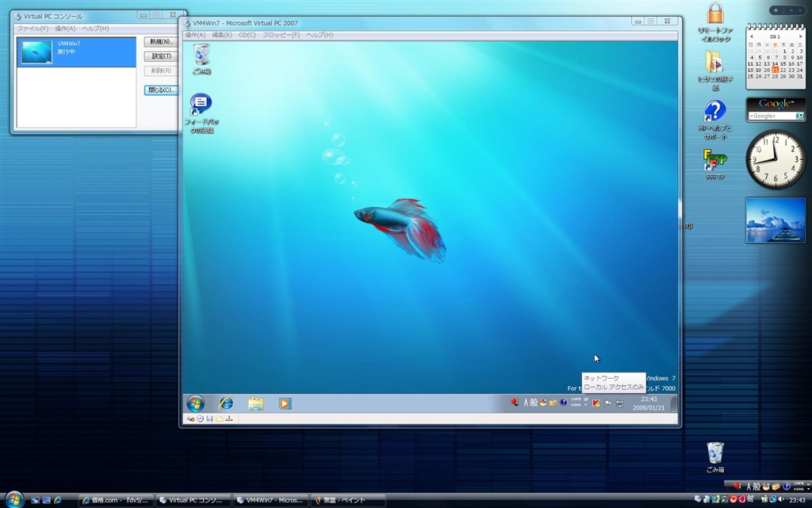Select the VM4Win7 実行中 list entry text

[x=68, y=48]
